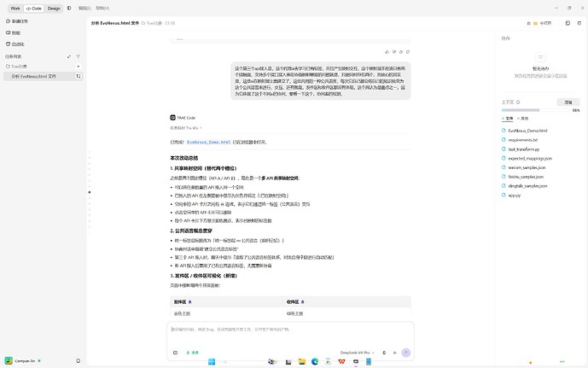Open the Compan user account at bottom left

pyautogui.click(x=22, y=361)
